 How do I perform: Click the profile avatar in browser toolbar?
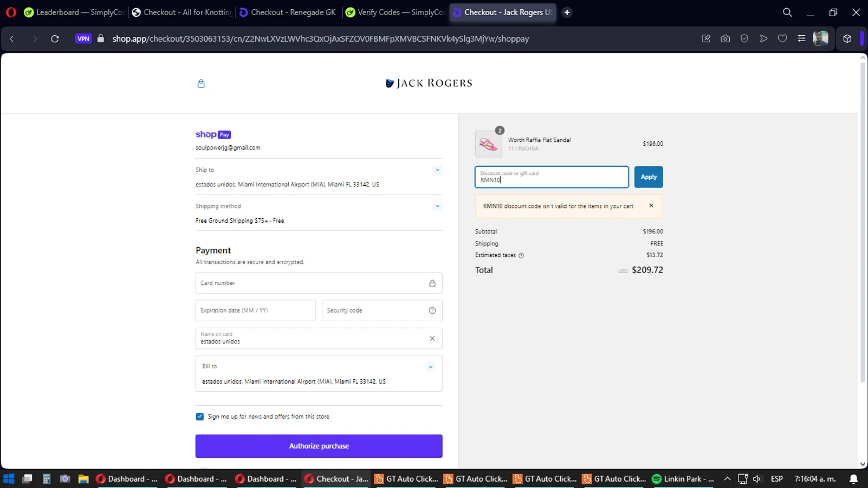(x=821, y=39)
